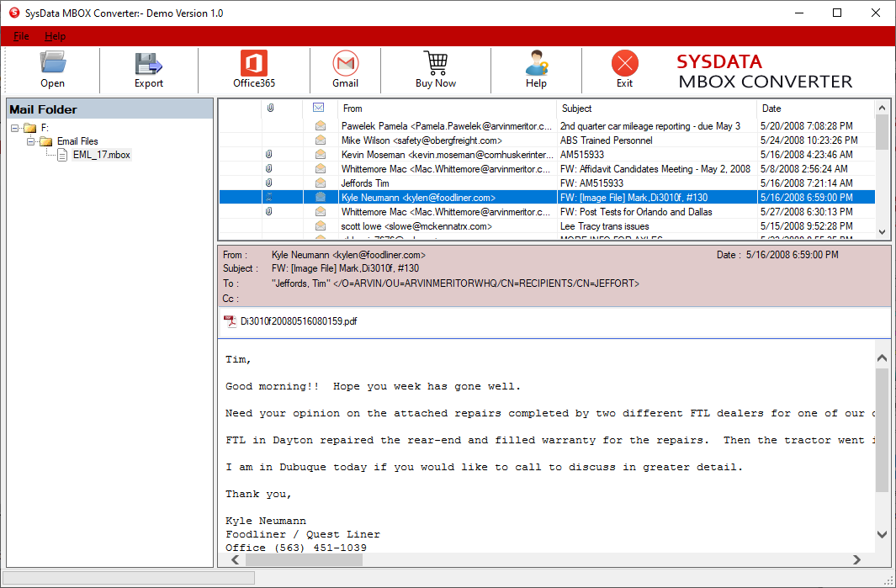Select the F: drive folder

click(x=35, y=128)
